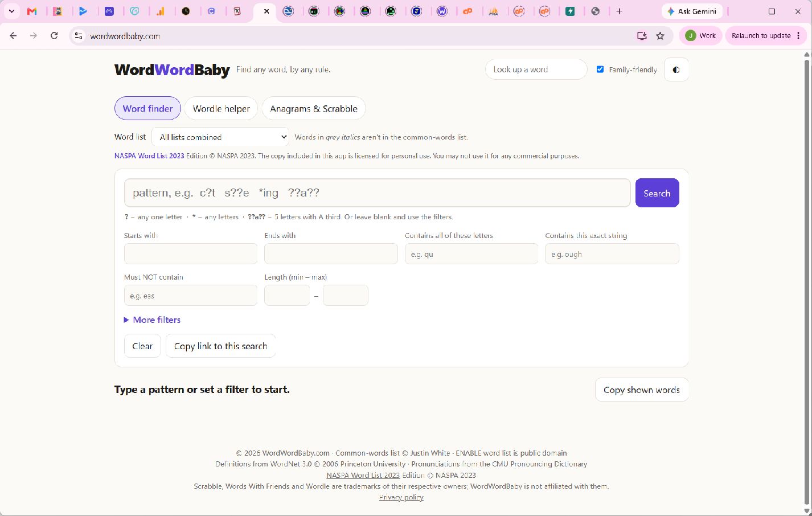Viewport: 812px width, 516px height.
Task: Open the tab search chevron in Chrome
Action: pyautogui.click(x=11, y=11)
